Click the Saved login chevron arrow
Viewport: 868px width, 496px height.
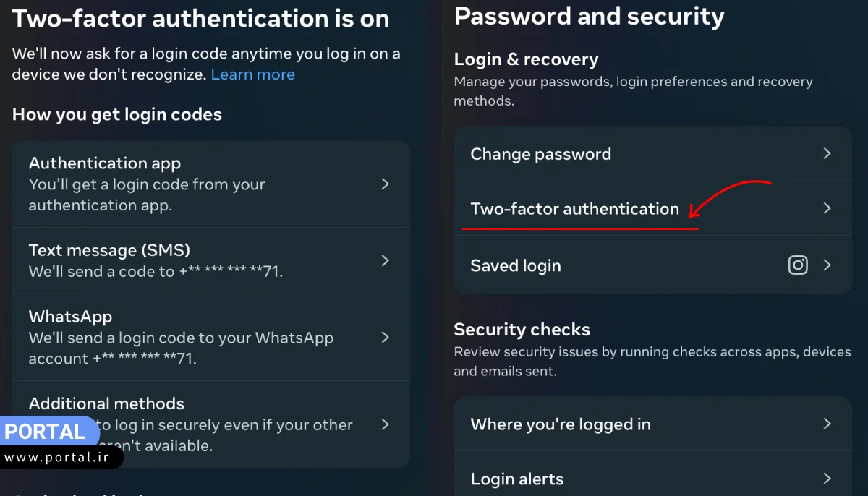(x=827, y=265)
